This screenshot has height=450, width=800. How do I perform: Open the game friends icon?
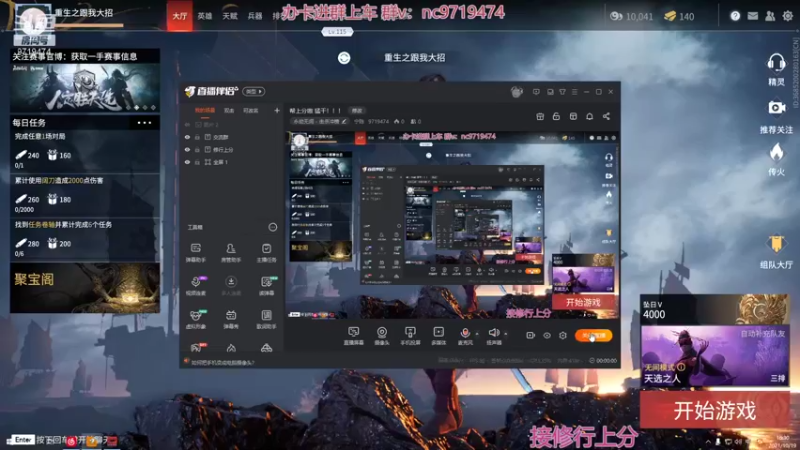point(770,16)
